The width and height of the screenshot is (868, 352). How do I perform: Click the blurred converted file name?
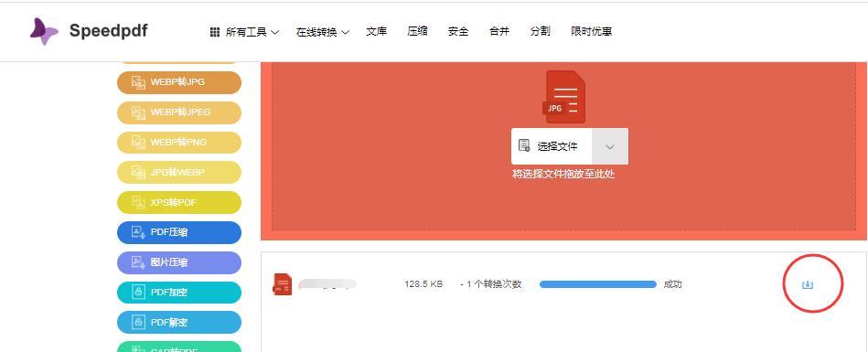click(327, 284)
